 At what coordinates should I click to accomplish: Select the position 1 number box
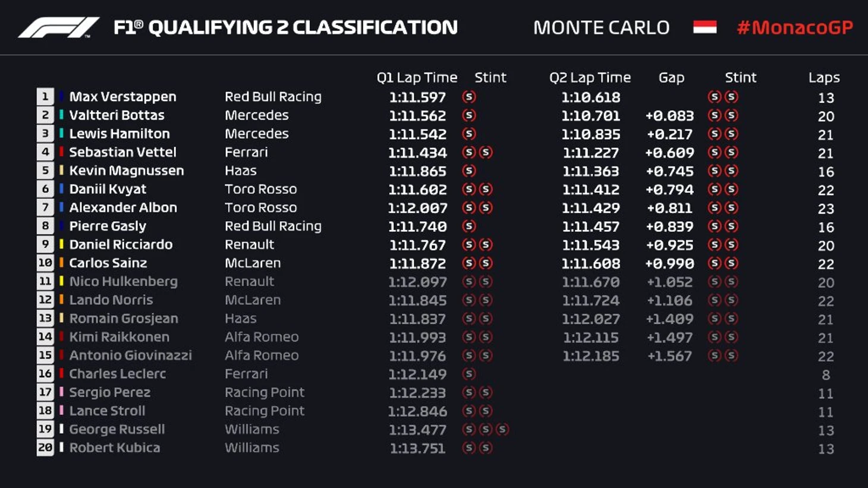click(x=45, y=97)
